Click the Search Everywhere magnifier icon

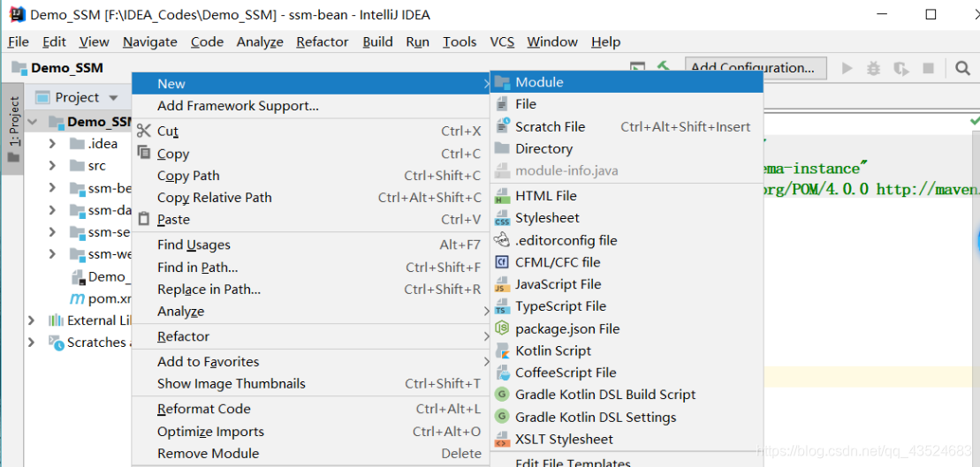(x=962, y=67)
